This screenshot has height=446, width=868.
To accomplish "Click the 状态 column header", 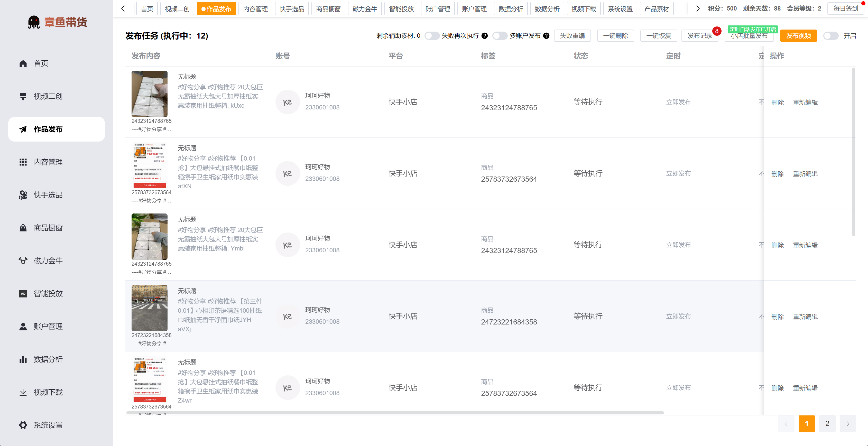I will (581, 56).
